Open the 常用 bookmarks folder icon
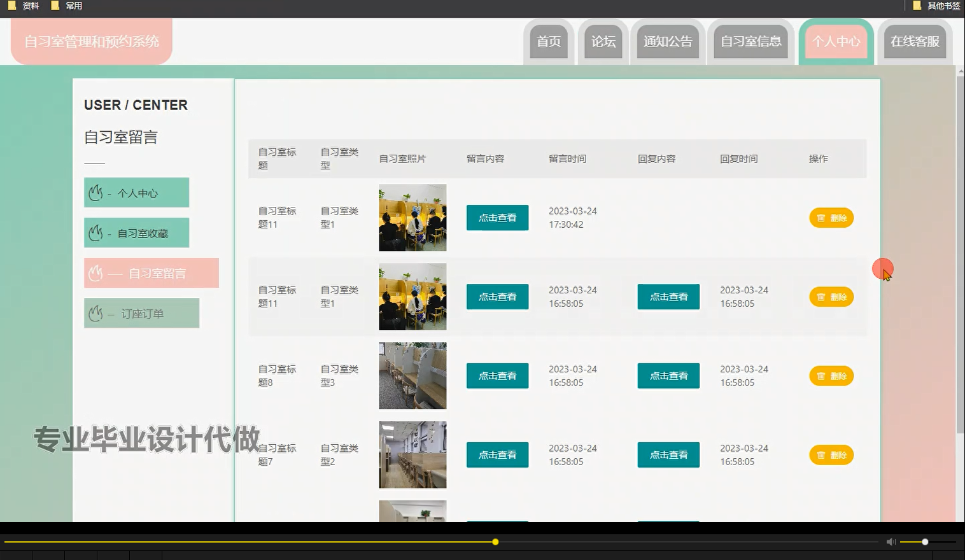The image size is (965, 560). click(56, 5)
